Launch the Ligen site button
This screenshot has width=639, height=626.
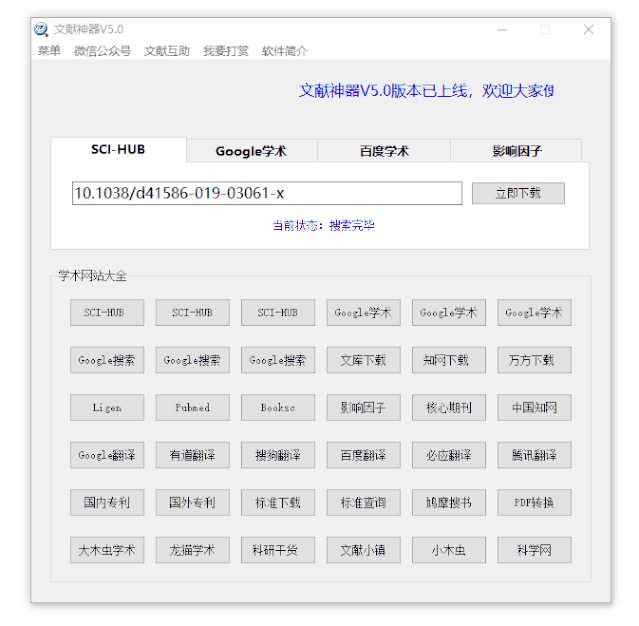pyautogui.click(x=107, y=408)
